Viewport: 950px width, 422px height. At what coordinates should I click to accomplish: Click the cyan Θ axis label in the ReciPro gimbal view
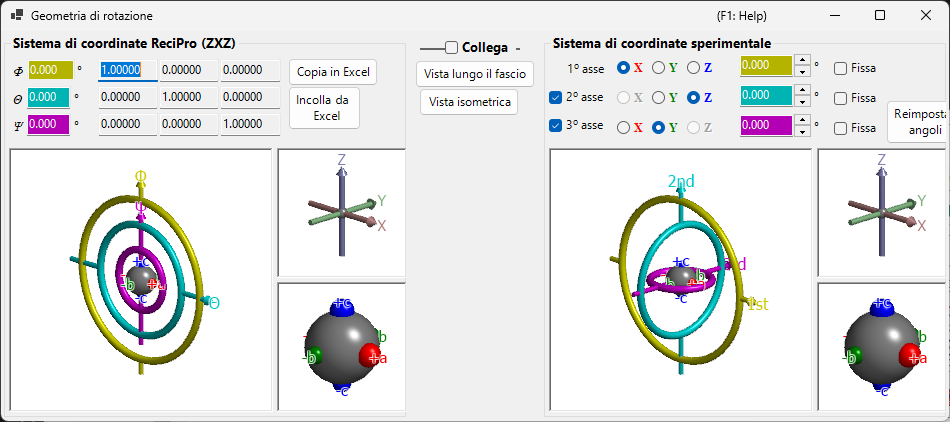[x=214, y=303]
